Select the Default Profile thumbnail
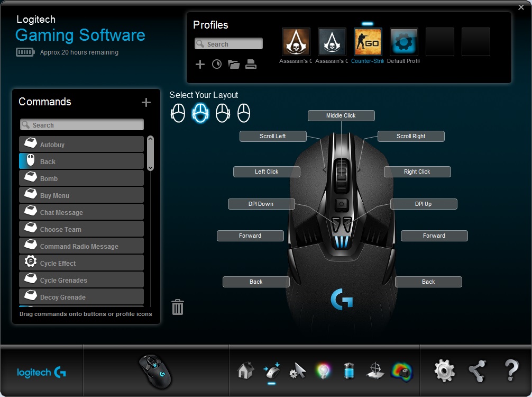 [403, 42]
